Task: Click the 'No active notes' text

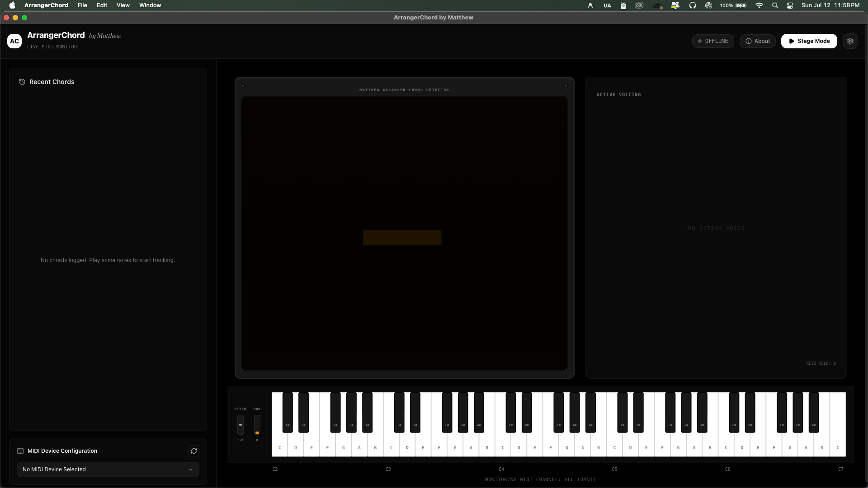Action: pos(716,228)
